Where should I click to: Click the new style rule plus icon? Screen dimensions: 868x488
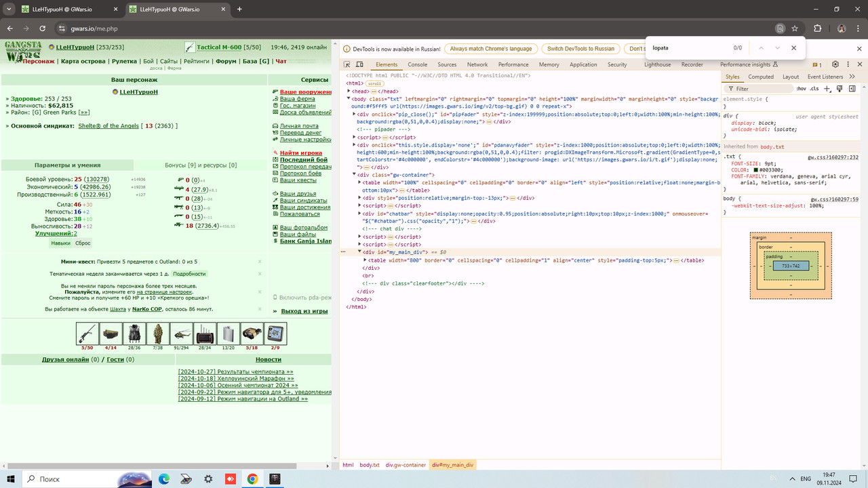point(827,89)
